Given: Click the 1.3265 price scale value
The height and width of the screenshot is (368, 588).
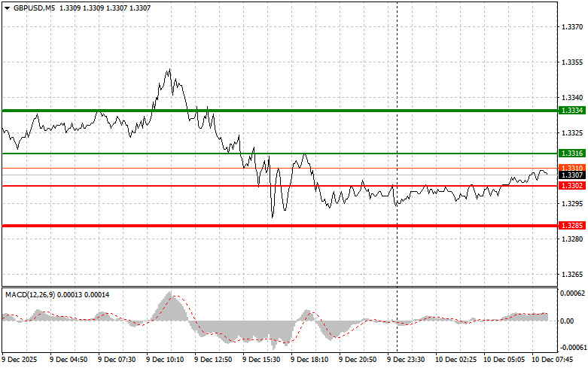Looking at the screenshot, I should point(572,275).
